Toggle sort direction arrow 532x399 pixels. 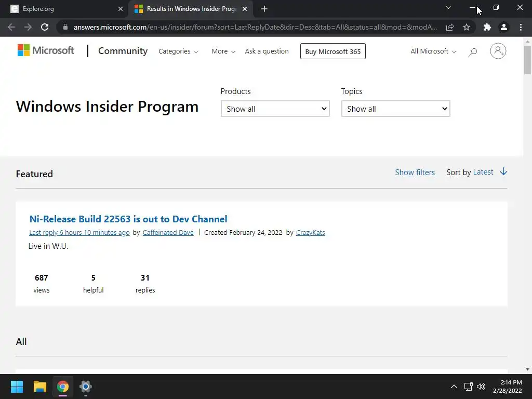point(503,172)
